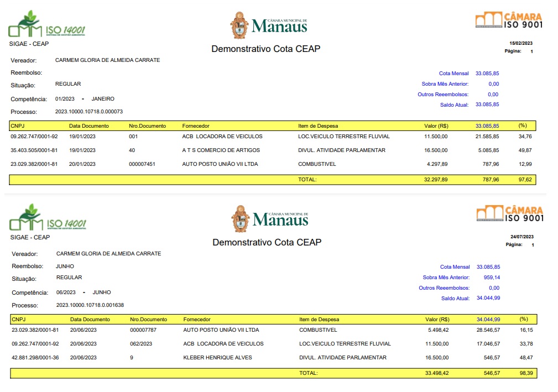Click the Manaus coat of arms in the June report
The image size is (558, 392).
tap(241, 219)
